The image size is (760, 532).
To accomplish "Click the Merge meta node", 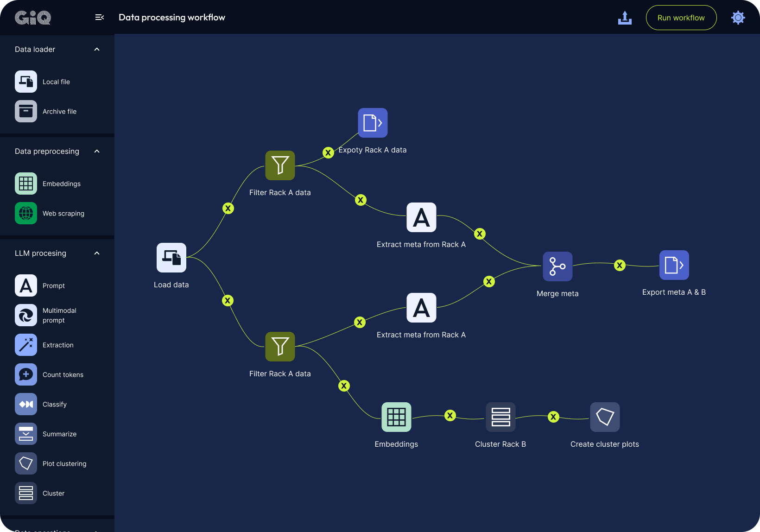I will 557,266.
